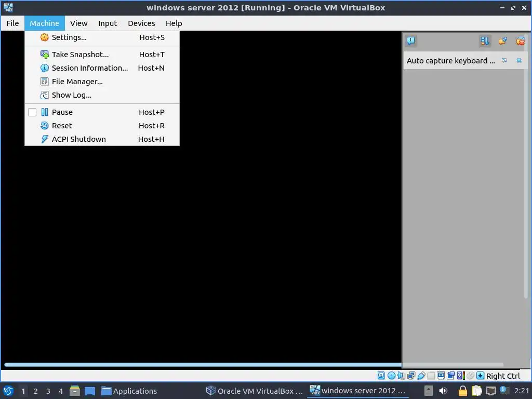
Task: Click the Settings gear icon
Action: (45, 37)
